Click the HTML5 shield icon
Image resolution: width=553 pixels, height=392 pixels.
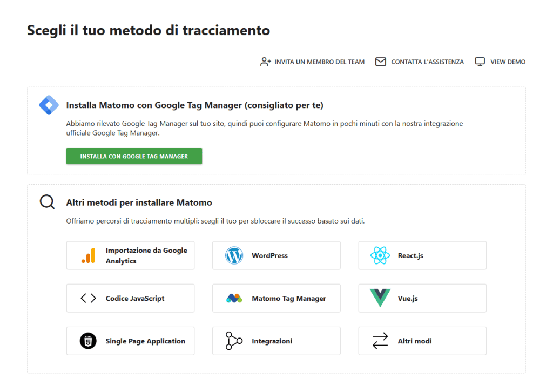88,341
